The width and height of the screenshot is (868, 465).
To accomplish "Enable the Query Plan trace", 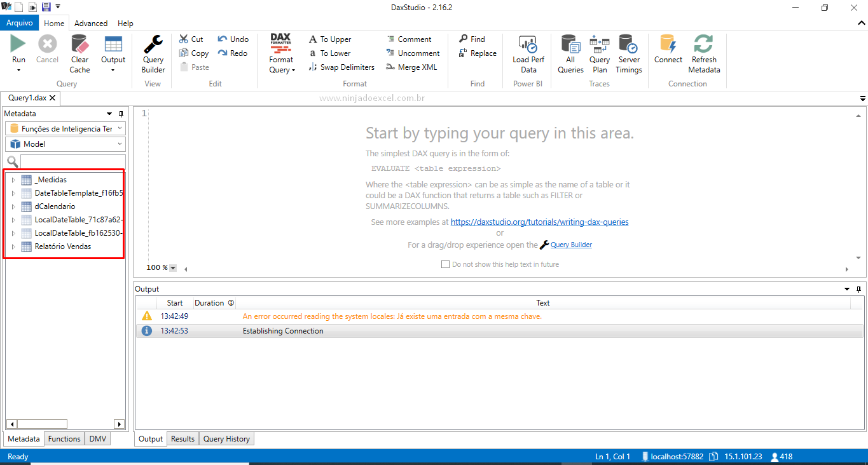I will 600,53.
